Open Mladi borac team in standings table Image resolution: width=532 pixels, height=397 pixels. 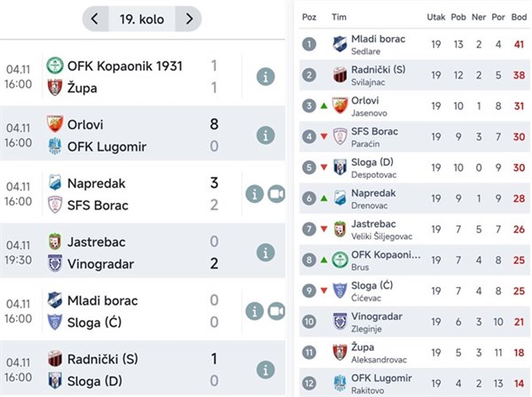coord(377,43)
